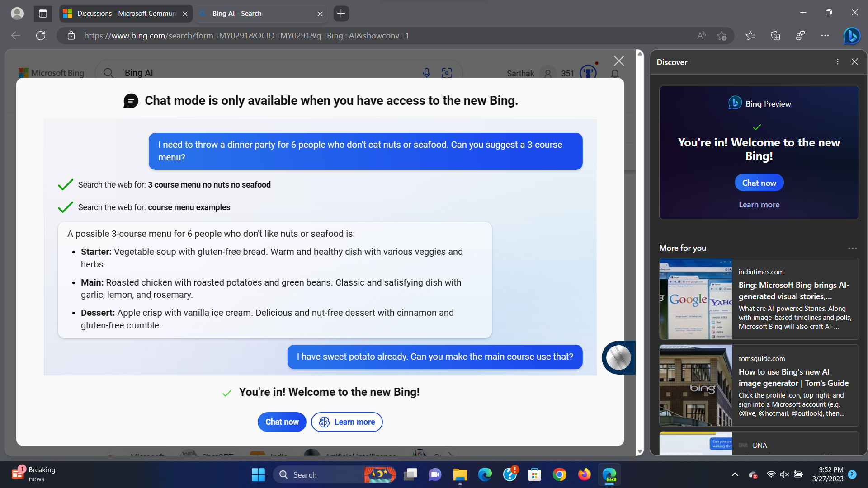This screenshot has height=488, width=868.
Task: Open Edge Collections from the toolbar
Action: tap(776, 36)
